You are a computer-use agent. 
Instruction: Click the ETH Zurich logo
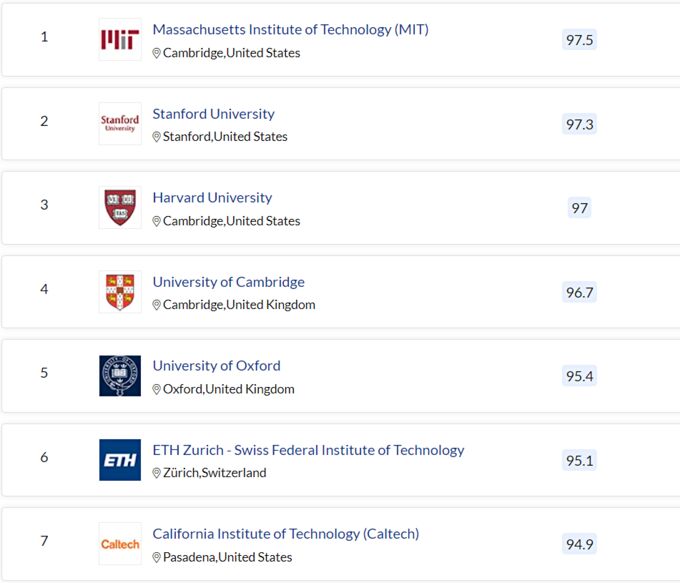click(120, 459)
